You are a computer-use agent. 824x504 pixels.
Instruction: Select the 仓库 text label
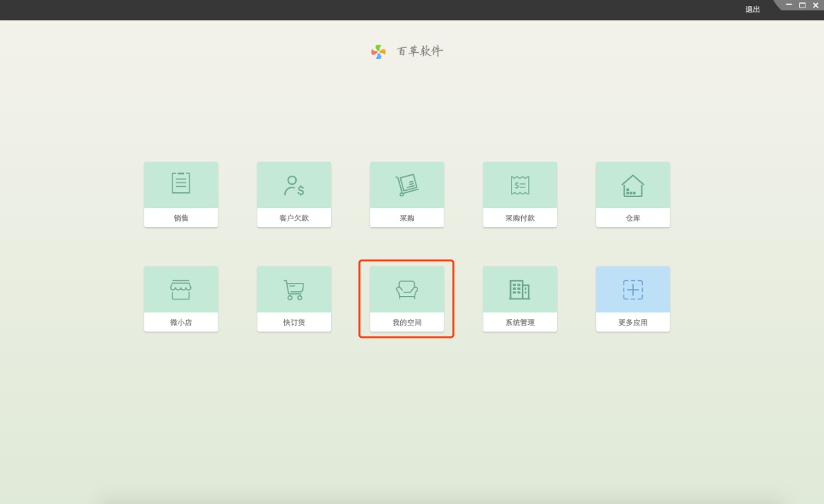(x=632, y=218)
